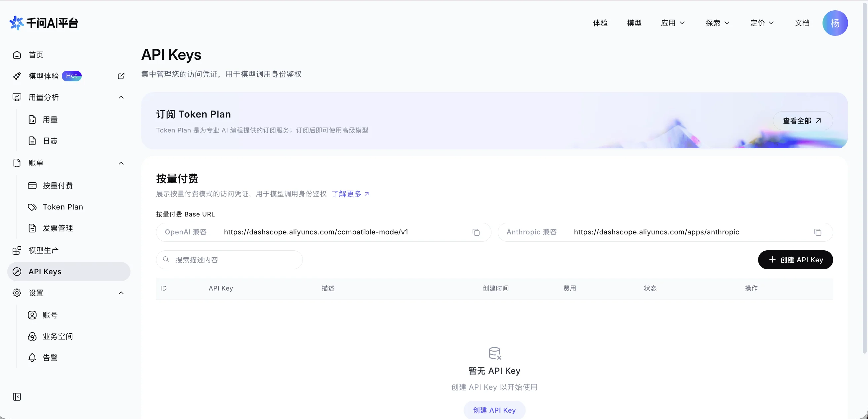The height and width of the screenshot is (419, 868).
Task: Click the 模型体验 sparkle icon
Action: pos(17,76)
